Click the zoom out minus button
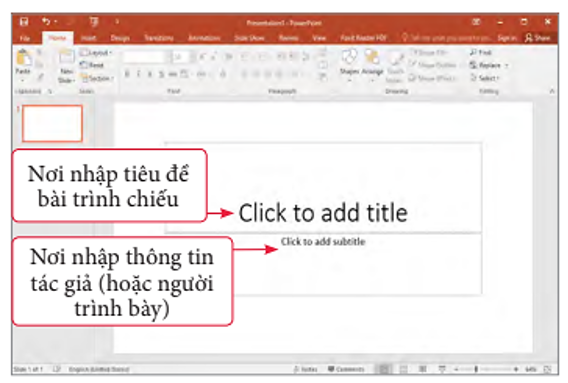Image resolution: width=568 pixels, height=383 pixels. pyautogui.click(x=457, y=369)
